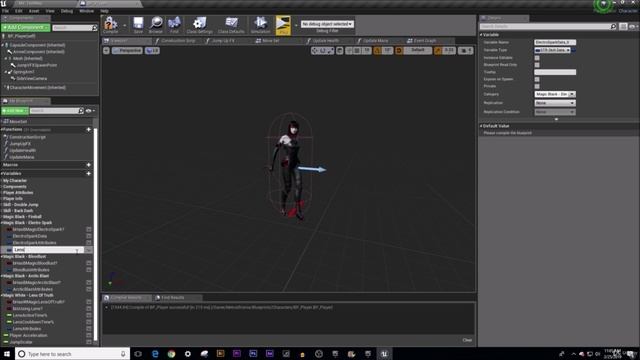Toggle editable eye for ElectroSparkAttributes variable

click(x=89, y=242)
